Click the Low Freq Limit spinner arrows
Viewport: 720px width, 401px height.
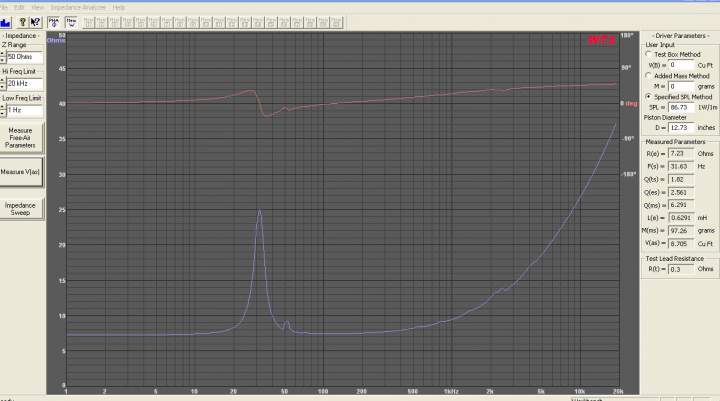tap(3, 109)
